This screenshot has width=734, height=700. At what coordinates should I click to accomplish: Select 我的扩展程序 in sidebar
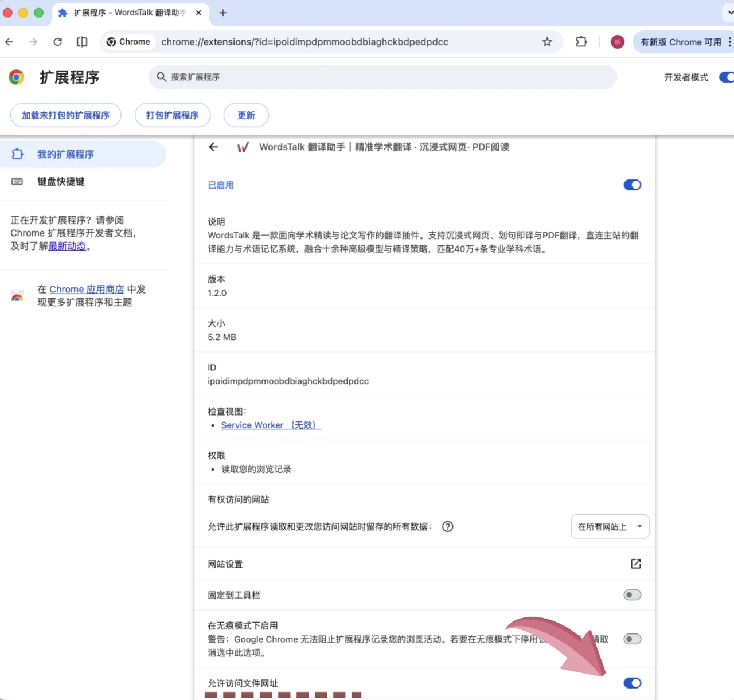pyautogui.click(x=83, y=154)
